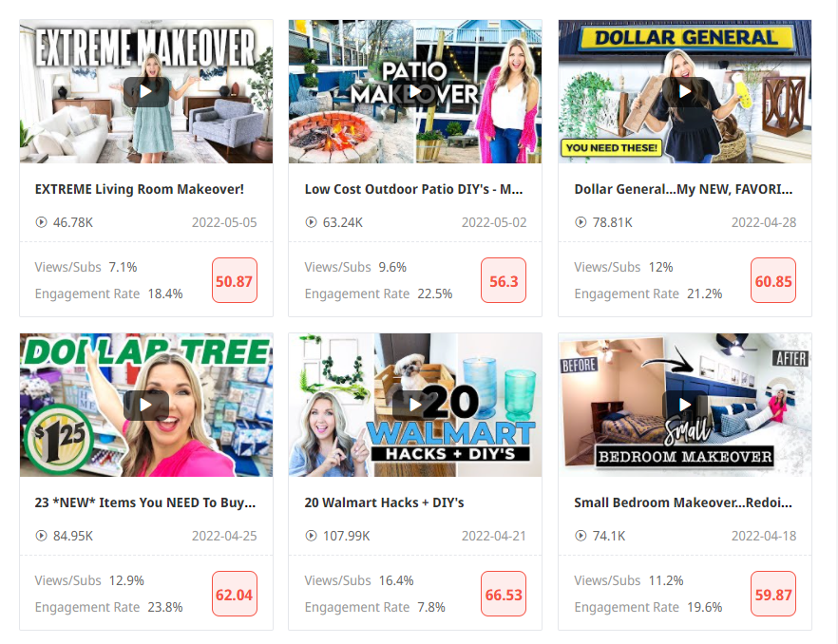Click the 62.04 score badge
This screenshot has height=644, width=838.
pos(234,594)
